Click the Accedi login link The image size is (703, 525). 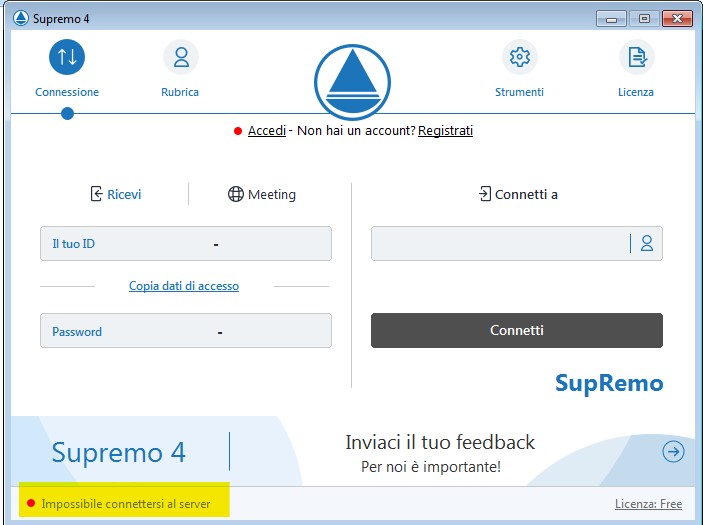pos(267,130)
